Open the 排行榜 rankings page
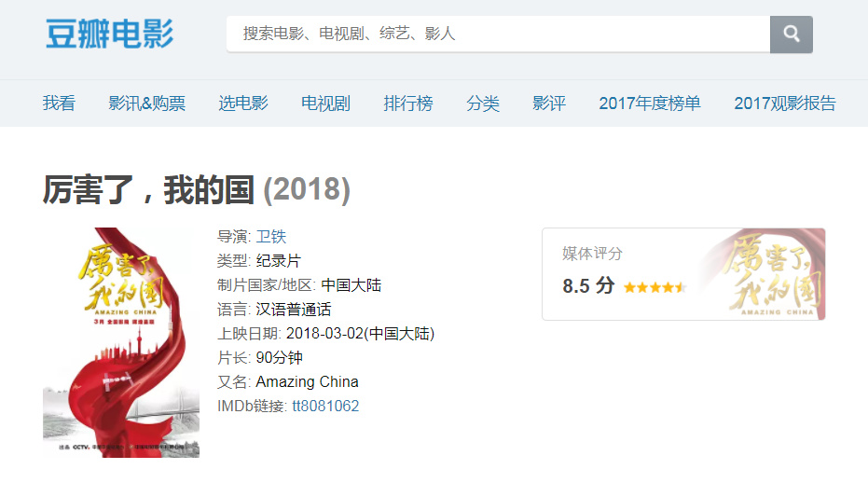 [408, 103]
